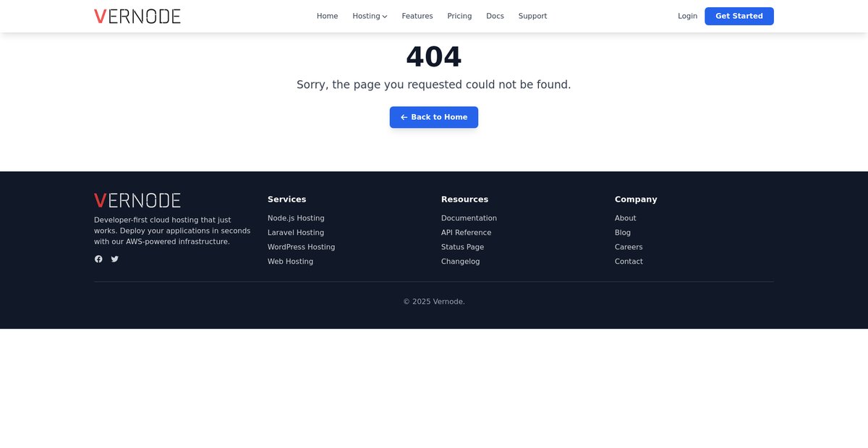This screenshot has height=448, width=868.
Task: Open API Reference footer link
Action: (x=466, y=233)
